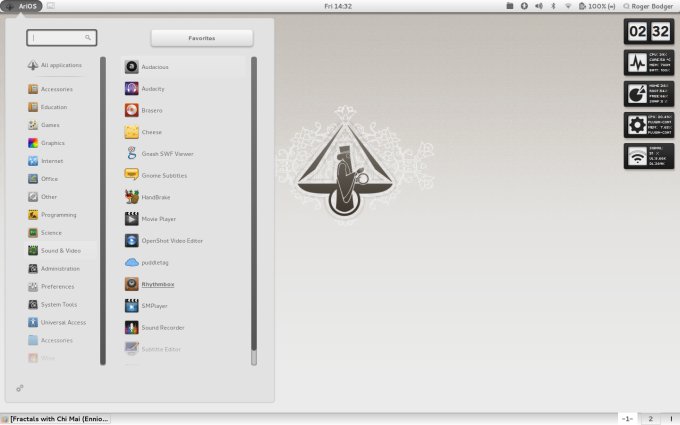This screenshot has width=680, height=425.
Task: Launch Audacious from the app list
Action: pos(154,67)
